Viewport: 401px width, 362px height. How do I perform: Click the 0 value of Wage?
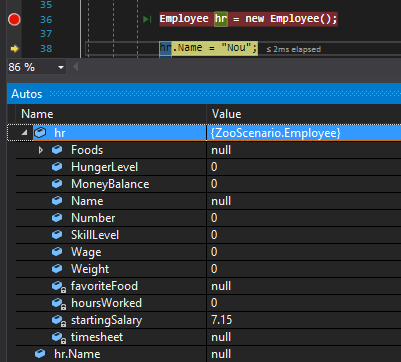tap(214, 252)
